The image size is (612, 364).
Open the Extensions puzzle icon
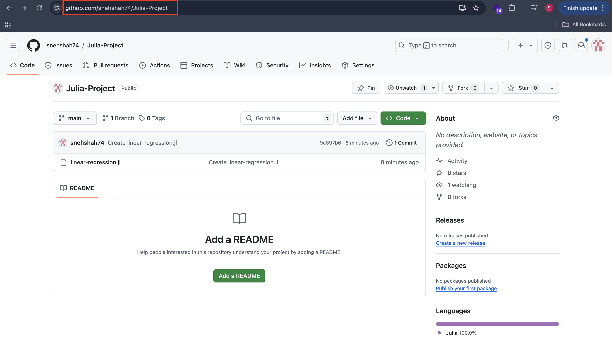(512, 8)
